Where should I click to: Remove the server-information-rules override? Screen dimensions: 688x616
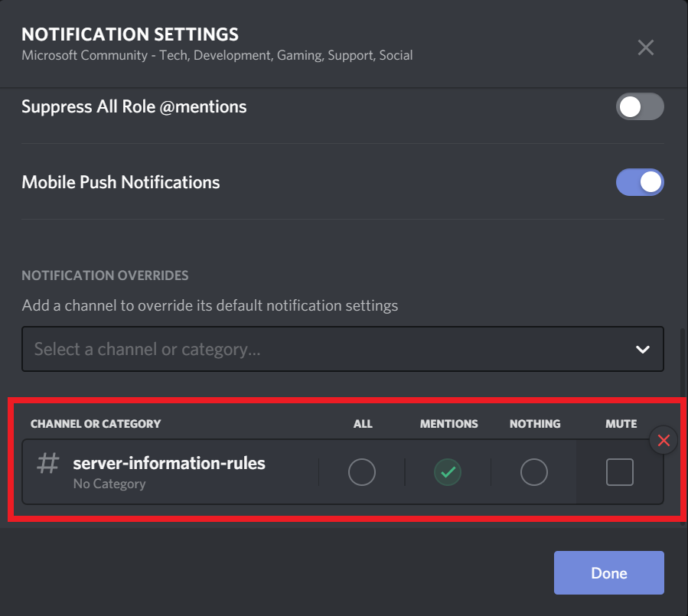point(664,441)
